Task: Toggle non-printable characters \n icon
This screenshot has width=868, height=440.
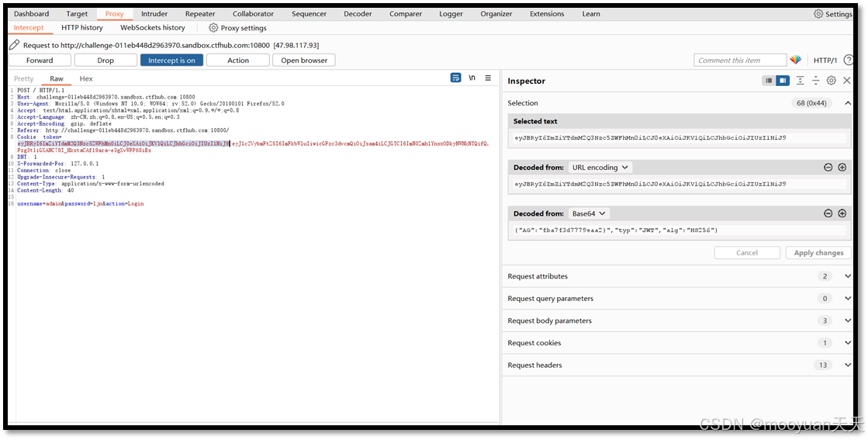Action: pos(472,78)
